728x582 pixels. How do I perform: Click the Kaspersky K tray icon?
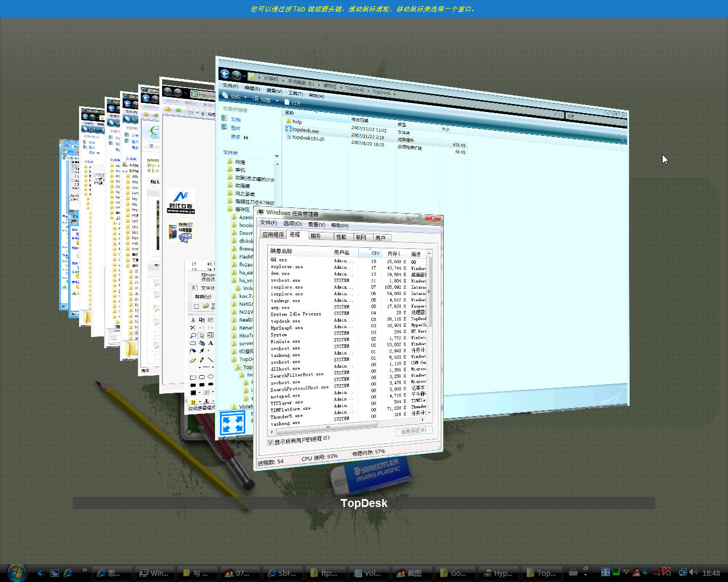tap(667, 572)
